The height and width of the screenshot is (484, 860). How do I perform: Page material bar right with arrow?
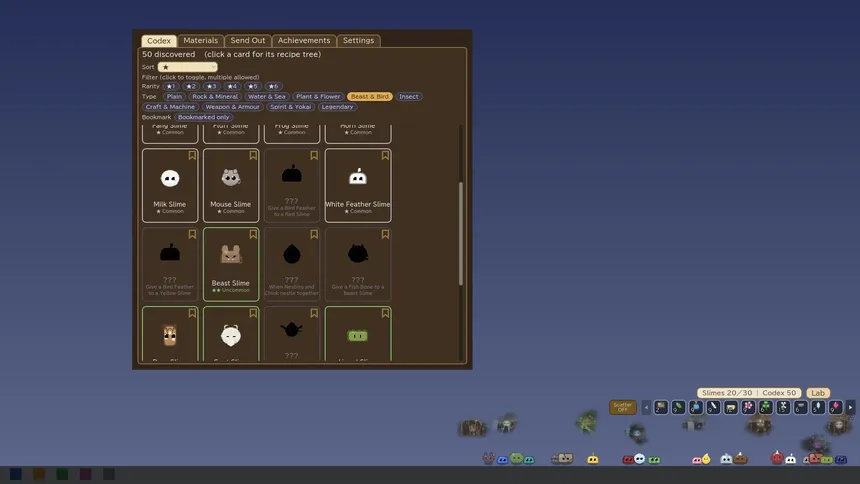(x=850, y=408)
